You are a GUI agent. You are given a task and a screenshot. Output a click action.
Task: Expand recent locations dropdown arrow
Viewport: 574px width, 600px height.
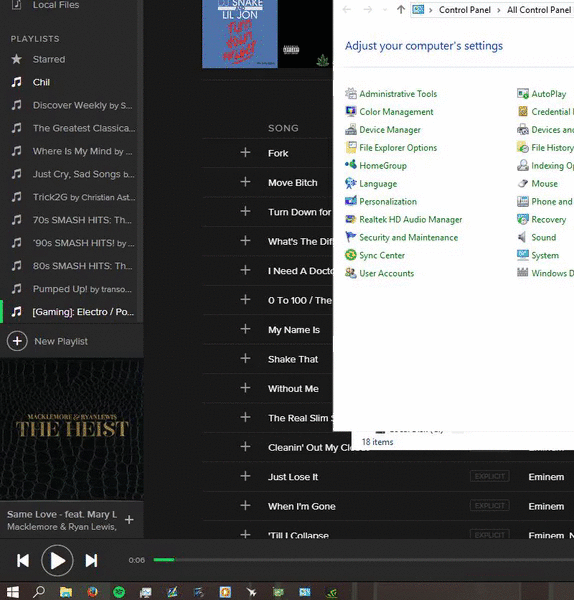click(385, 10)
